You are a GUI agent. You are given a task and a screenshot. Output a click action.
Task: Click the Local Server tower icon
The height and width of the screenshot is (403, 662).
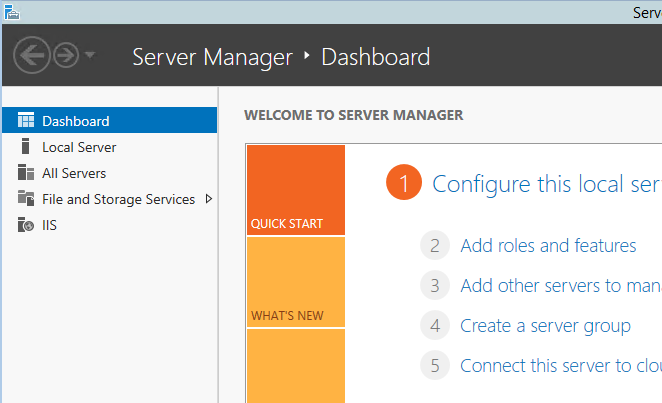point(25,146)
